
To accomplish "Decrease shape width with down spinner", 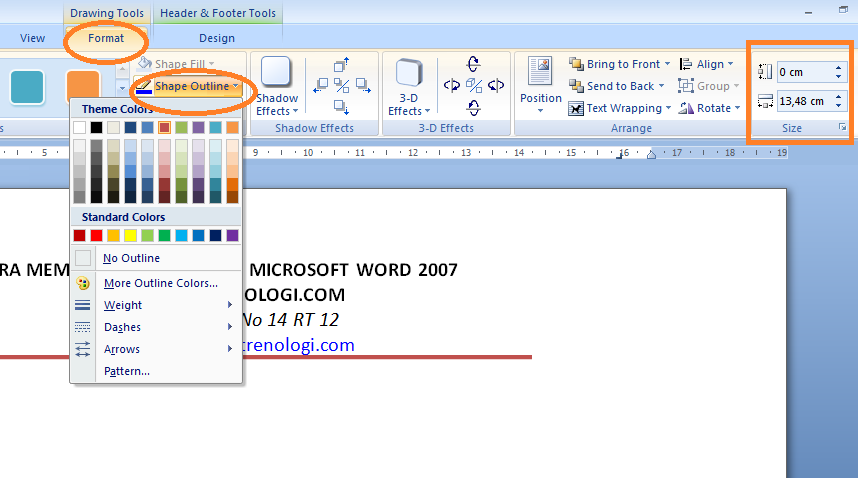I will [838, 105].
